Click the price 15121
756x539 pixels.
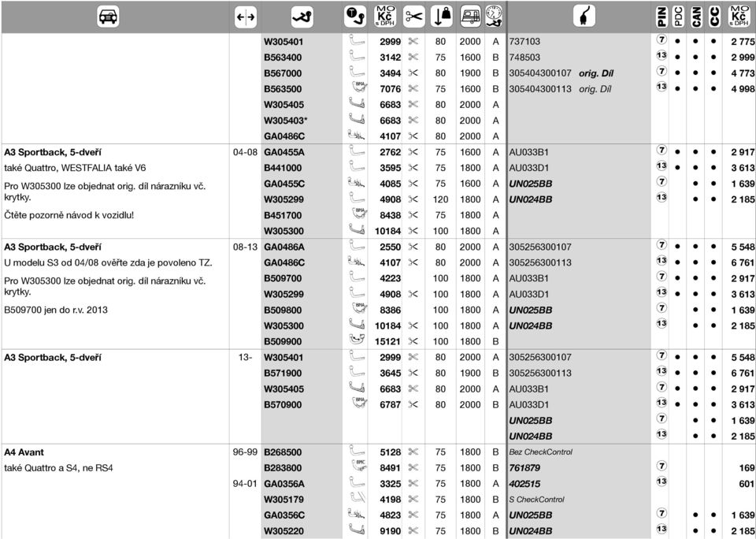tap(387, 342)
